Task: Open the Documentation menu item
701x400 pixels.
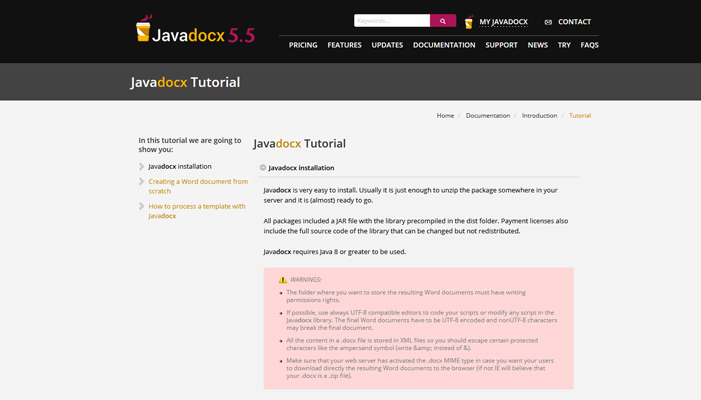Action: click(x=444, y=45)
